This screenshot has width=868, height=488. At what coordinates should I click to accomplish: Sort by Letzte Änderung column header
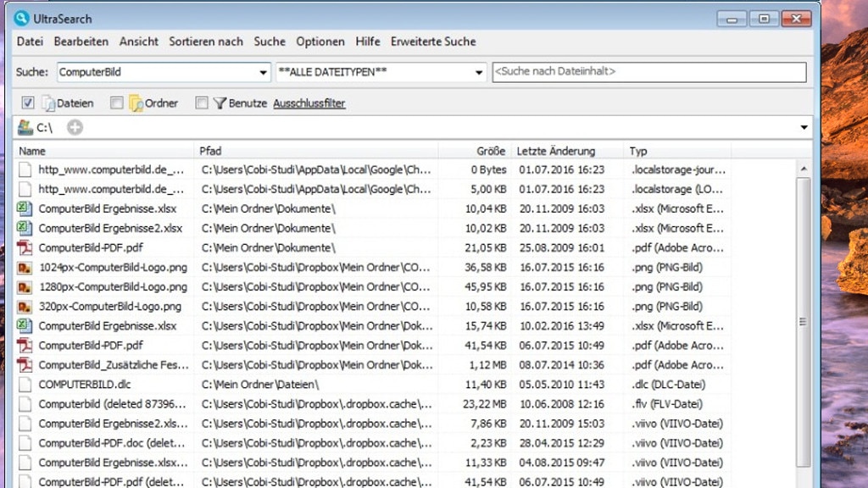pos(566,151)
